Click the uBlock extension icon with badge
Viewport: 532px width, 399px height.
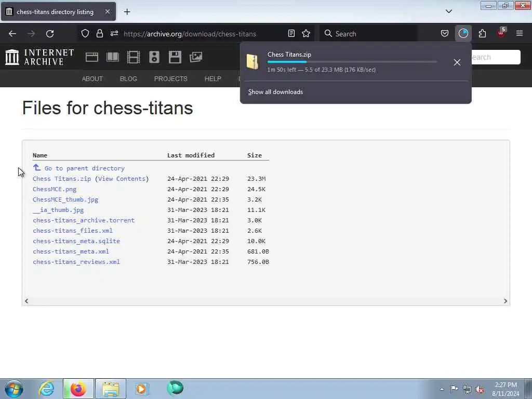tap(501, 33)
